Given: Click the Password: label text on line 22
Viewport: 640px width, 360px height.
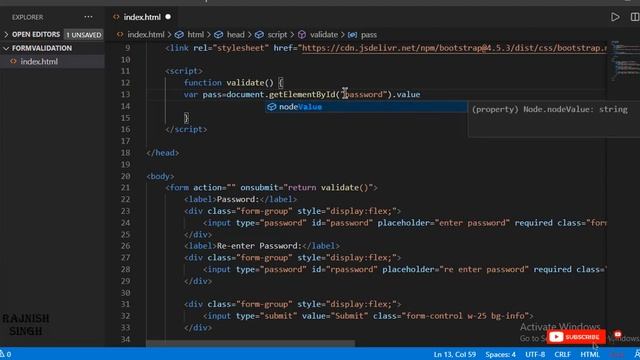Looking at the screenshot, I should click(238, 200).
